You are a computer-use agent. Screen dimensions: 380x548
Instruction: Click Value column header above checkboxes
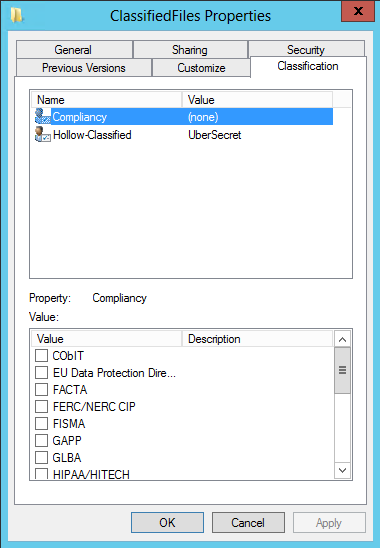click(x=107, y=339)
